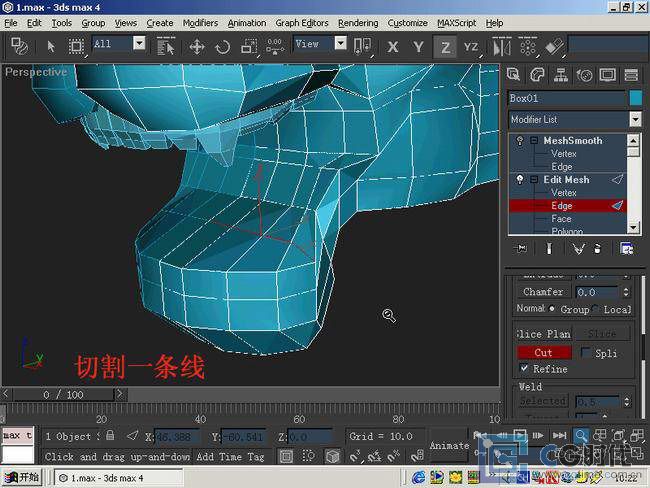The height and width of the screenshot is (488, 650).
Task: Click the Use Pivot Point Center icon
Action: [x=362, y=46]
